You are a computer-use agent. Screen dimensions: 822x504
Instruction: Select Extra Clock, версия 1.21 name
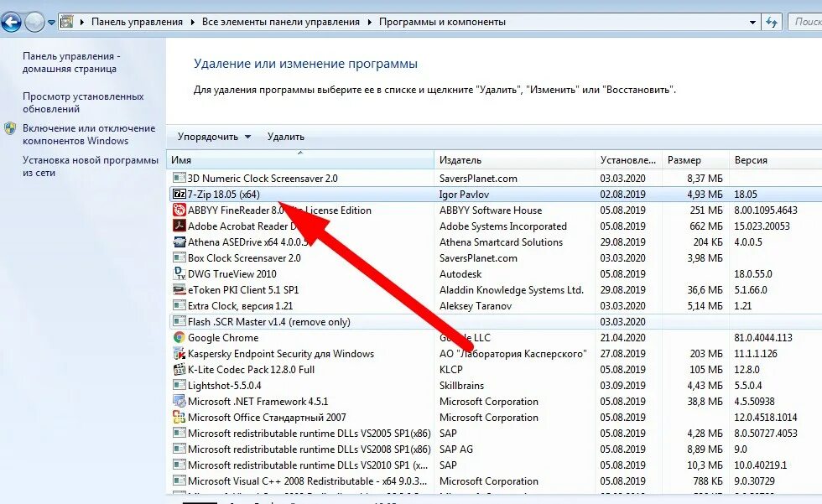[x=240, y=306]
